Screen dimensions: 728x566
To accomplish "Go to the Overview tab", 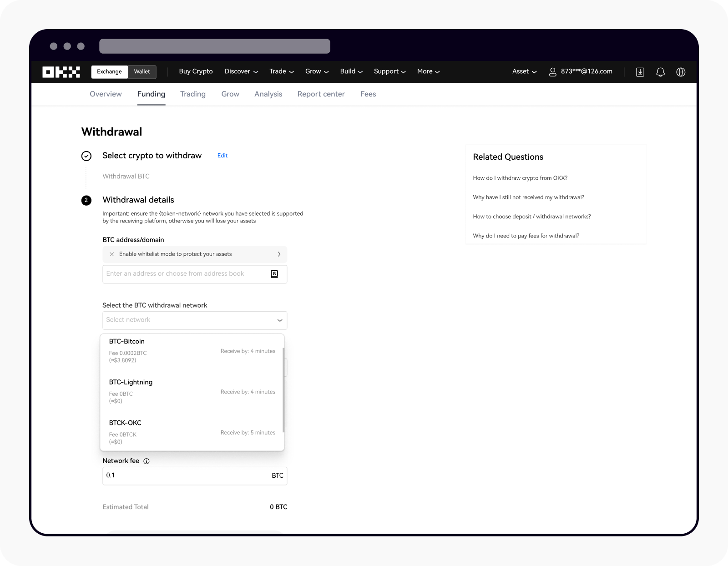I will pos(106,94).
